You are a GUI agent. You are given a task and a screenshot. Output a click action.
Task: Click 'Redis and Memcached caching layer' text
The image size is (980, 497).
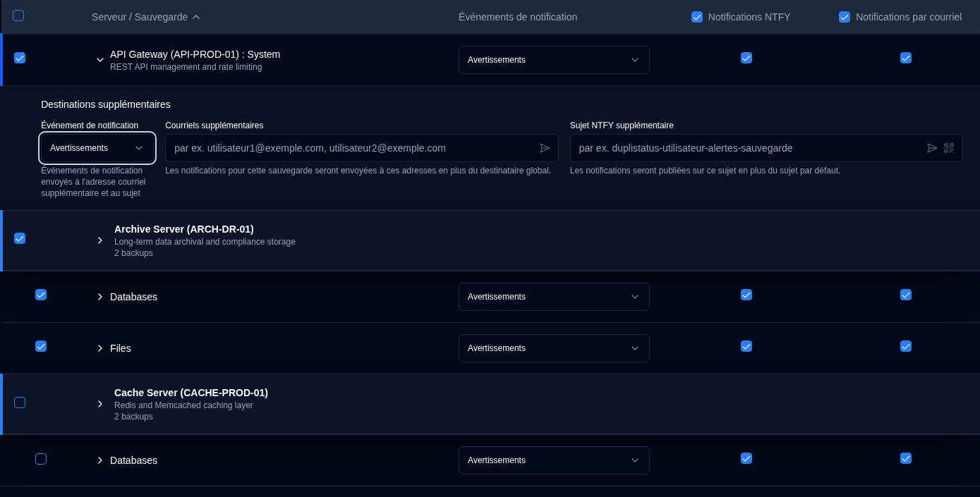click(x=183, y=405)
